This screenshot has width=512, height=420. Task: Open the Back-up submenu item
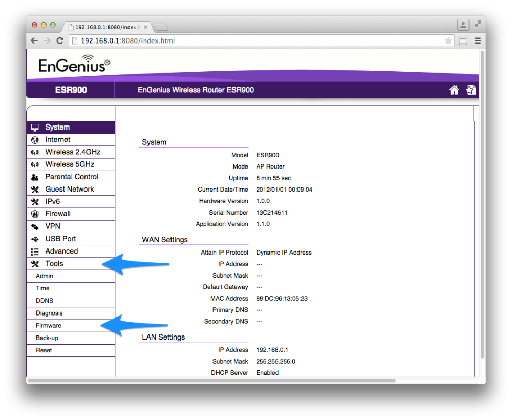coord(71,339)
